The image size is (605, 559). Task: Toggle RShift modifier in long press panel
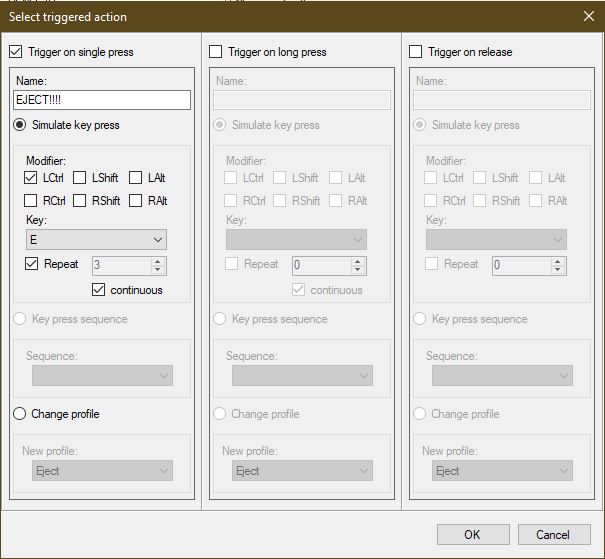279,201
